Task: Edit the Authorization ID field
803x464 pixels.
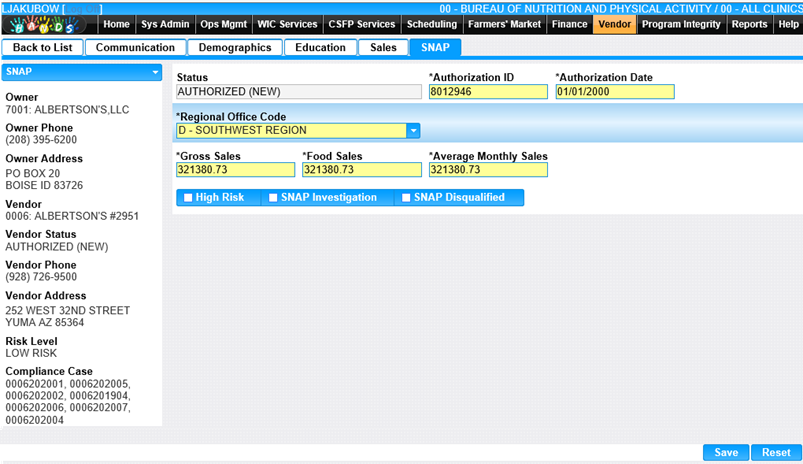Action: tap(488, 92)
